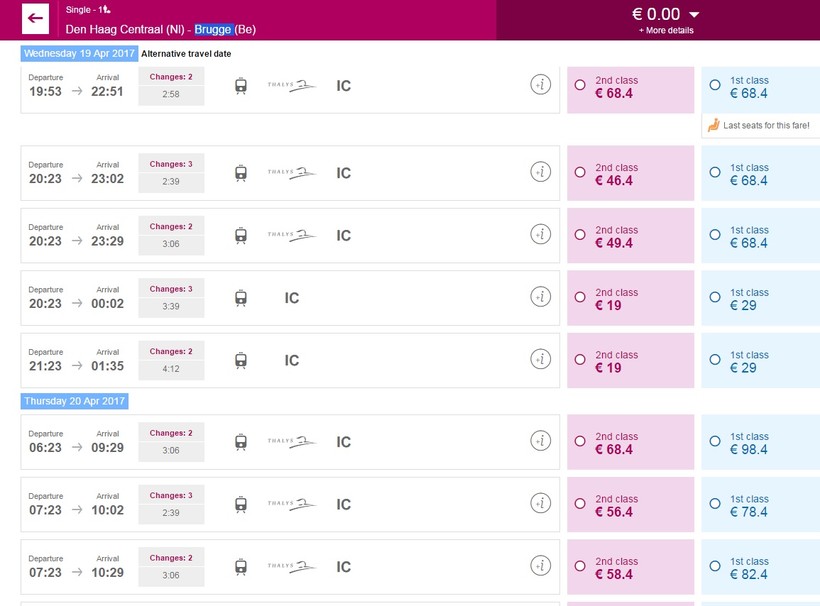Expand the € 0.00 price dropdown arrow
Image resolution: width=820 pixels, height=606 pixels.
(x=695, y=14)
